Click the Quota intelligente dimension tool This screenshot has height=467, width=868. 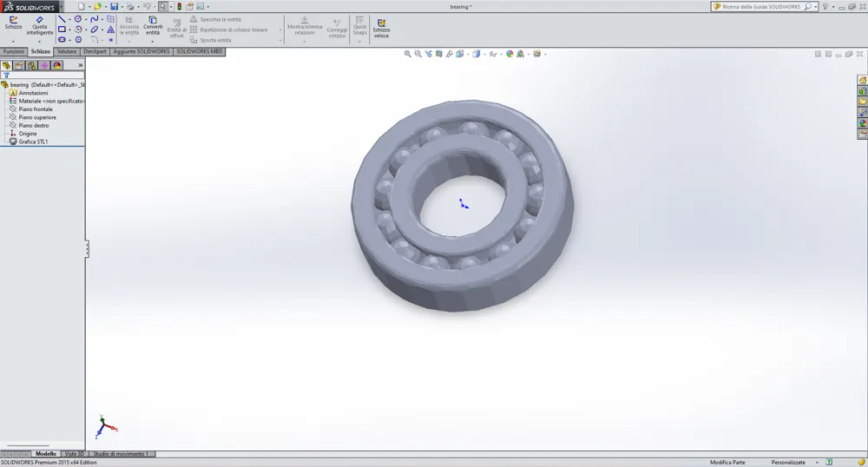[x=40, y=26]
